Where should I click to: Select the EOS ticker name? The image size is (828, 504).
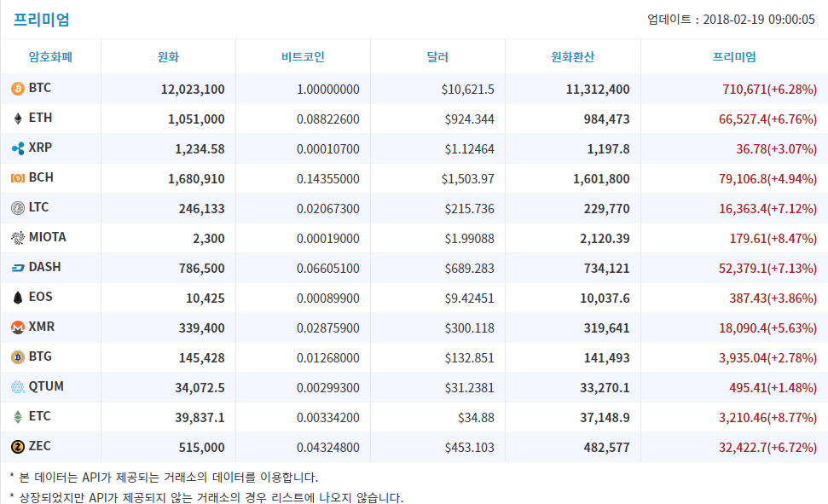[x=40, y=297]
